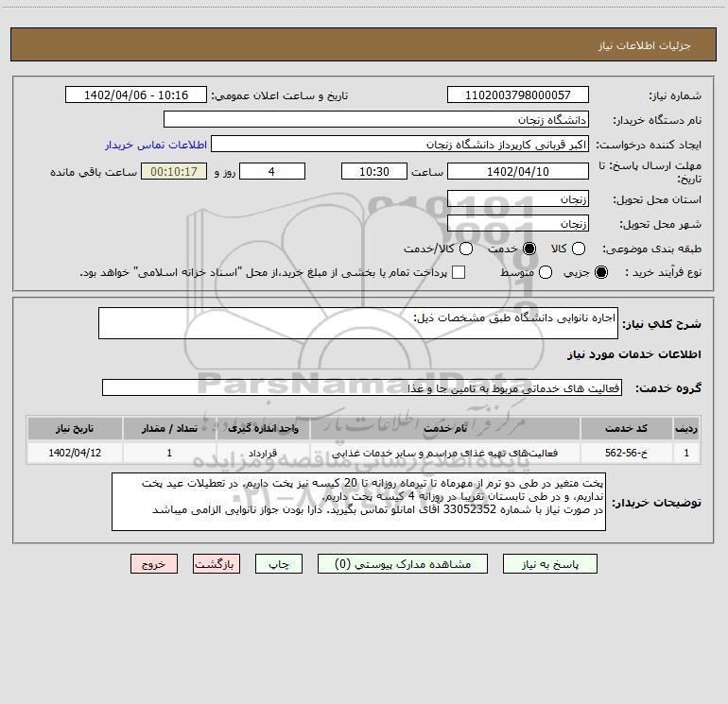The height and width of the screenshot is (704, 728).
Task: Select the خدمت radio button
Action: coord(529,249)
